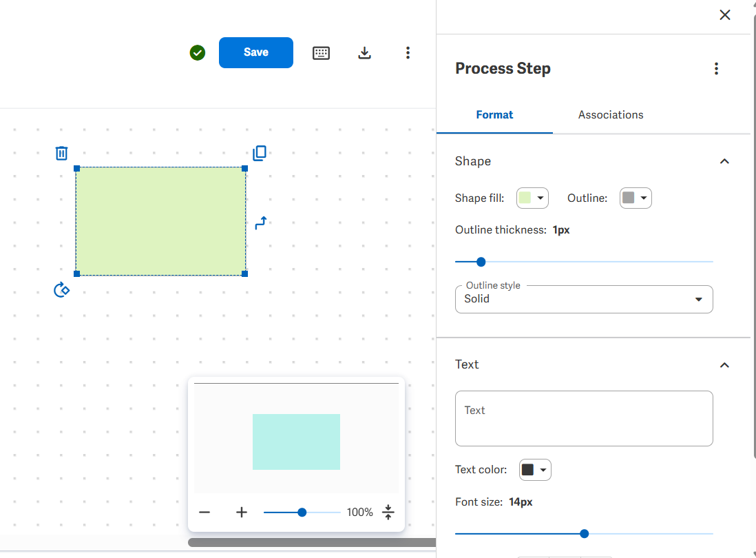Zoom out with the minus icon
Image resolution: width=756 pixels, height=558 pixels.
click(204, 512)
